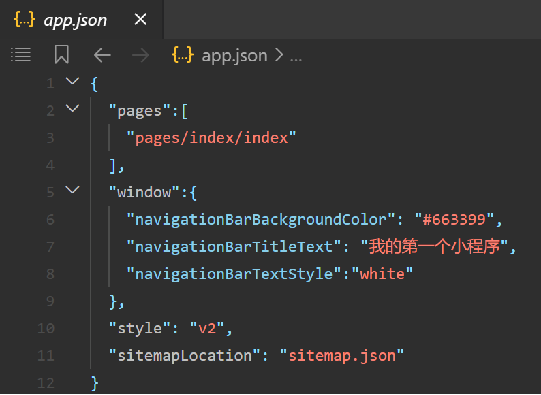Click the JSON icon in breadcrumb
The image size is (541, 395).
[183, 55]
